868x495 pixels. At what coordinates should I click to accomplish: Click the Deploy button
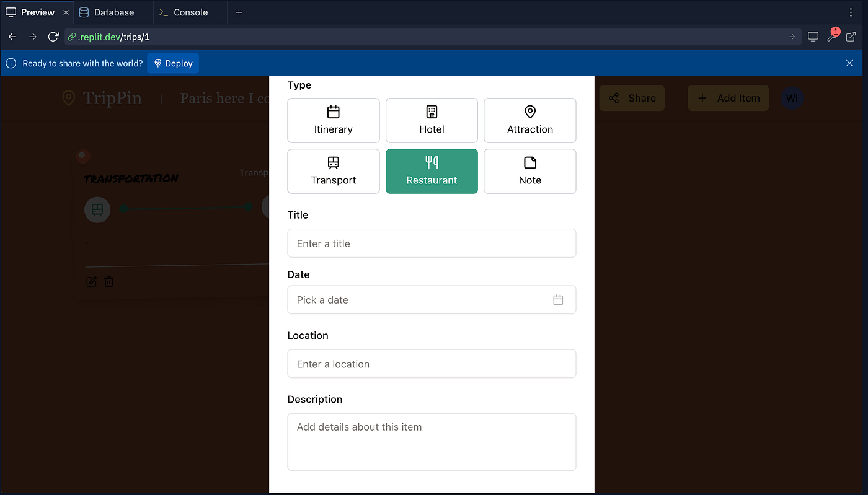[x=173, y=63]
